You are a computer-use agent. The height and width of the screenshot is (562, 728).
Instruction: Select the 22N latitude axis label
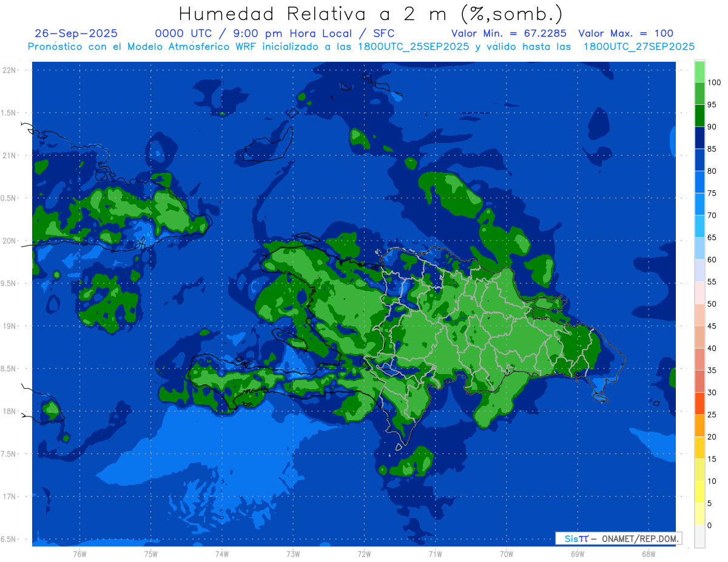10,70
